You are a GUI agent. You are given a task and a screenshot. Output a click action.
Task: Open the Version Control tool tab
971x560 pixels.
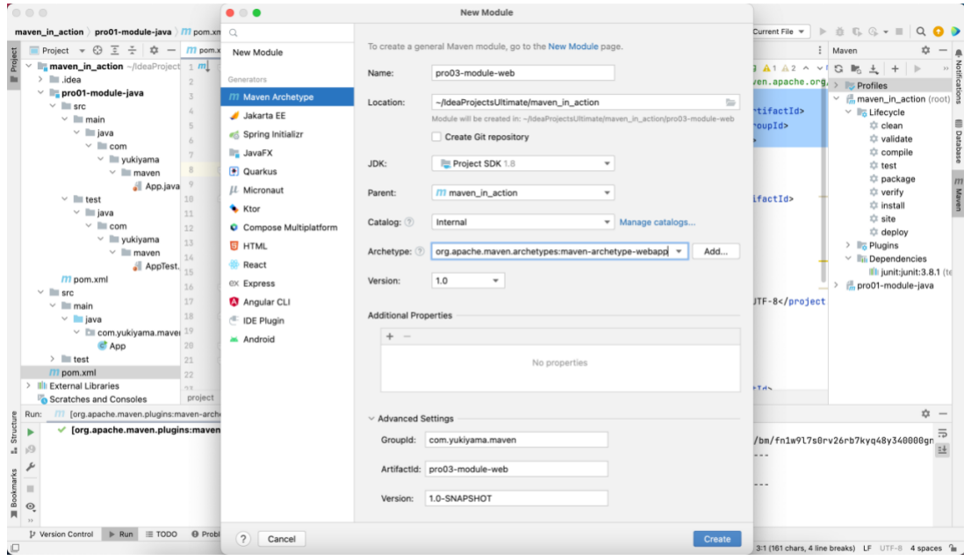pos(61,534)
